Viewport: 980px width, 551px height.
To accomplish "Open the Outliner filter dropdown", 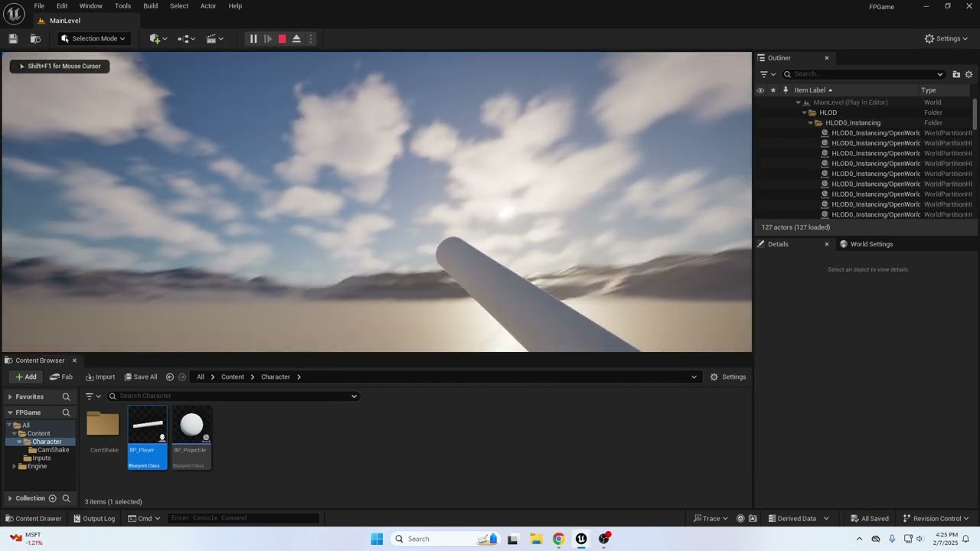I will coord(767,74).
